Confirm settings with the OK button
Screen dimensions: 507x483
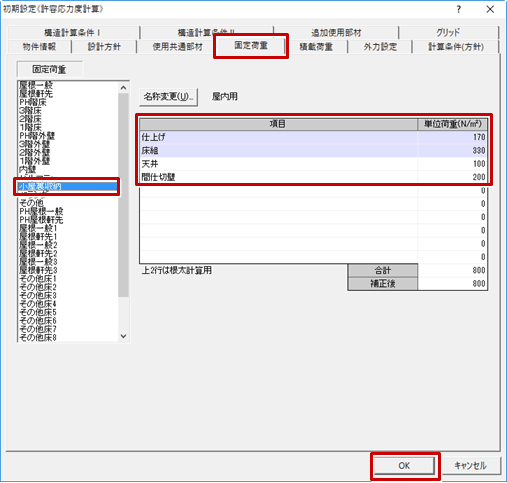(404, 466)
